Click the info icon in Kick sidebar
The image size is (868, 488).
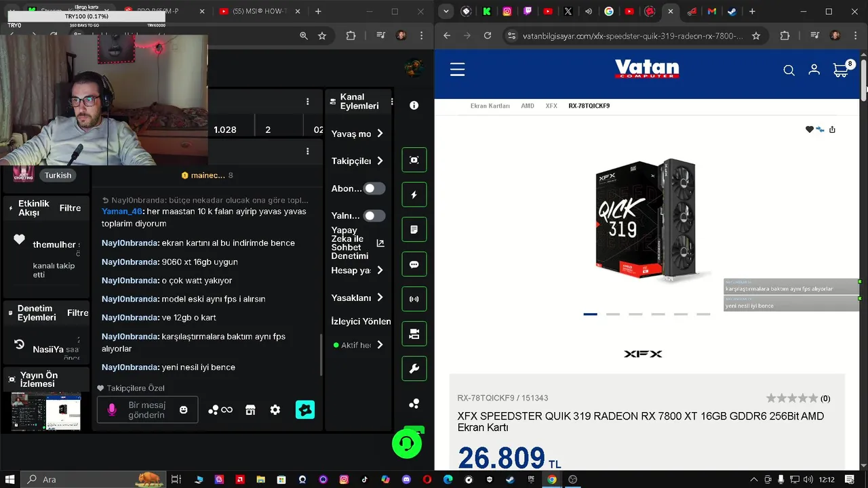pyautogui.click(x=414, y=106)
